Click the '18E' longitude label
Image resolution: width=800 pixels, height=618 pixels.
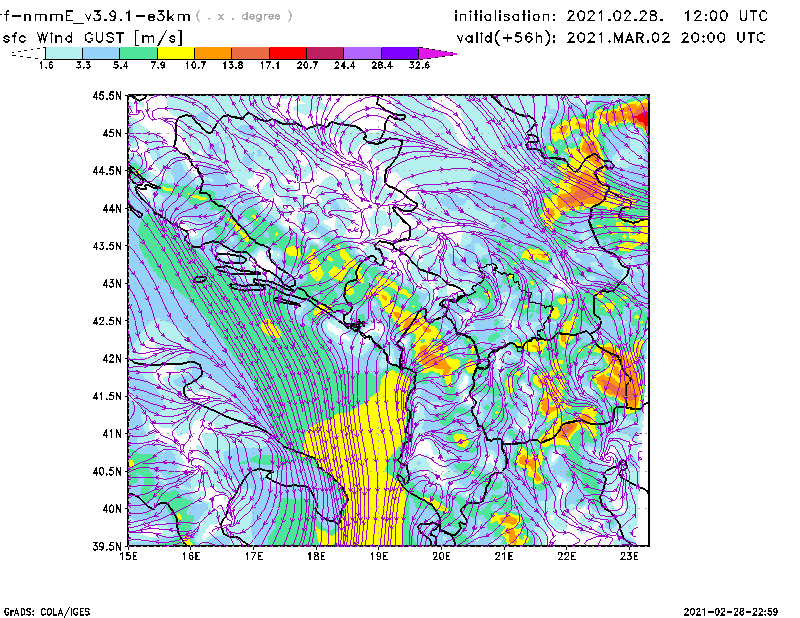[x=316, y=556]
